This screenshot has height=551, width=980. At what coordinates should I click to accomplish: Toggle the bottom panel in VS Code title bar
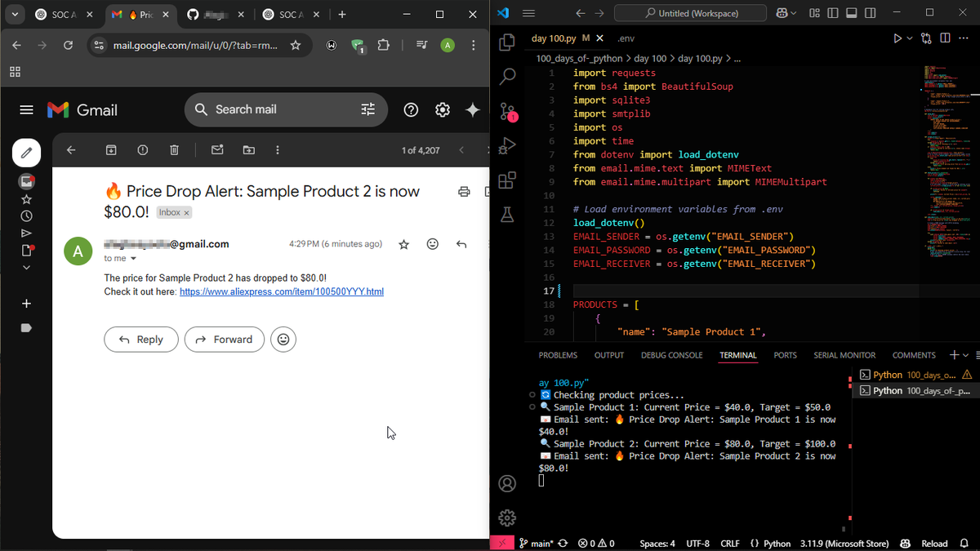[x=852, y=13]
